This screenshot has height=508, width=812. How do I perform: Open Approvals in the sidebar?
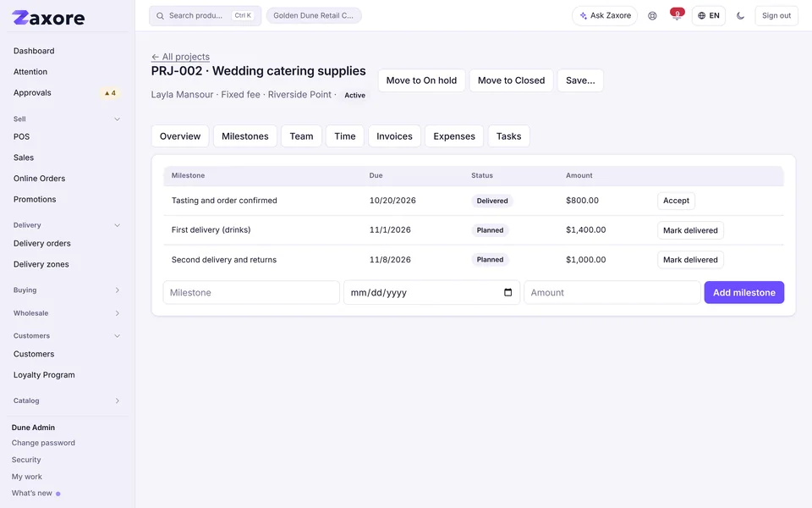32,93
